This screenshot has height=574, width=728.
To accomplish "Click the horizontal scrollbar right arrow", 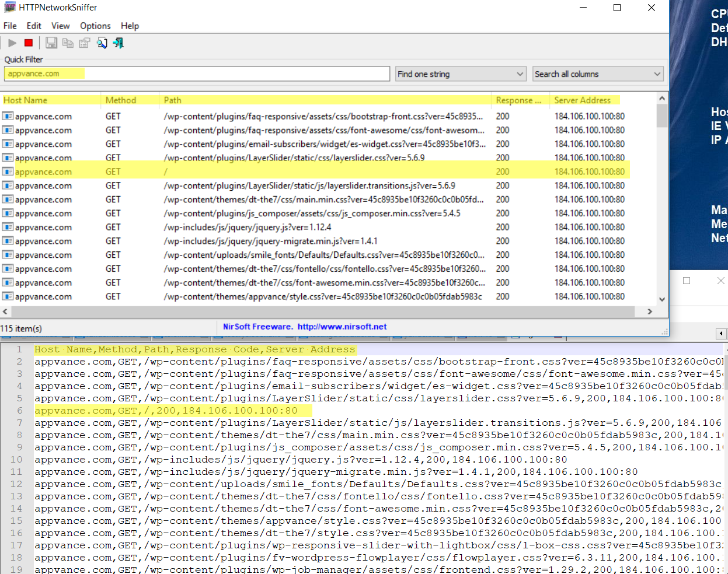I will pyautogui.click(x=650, y=311).
